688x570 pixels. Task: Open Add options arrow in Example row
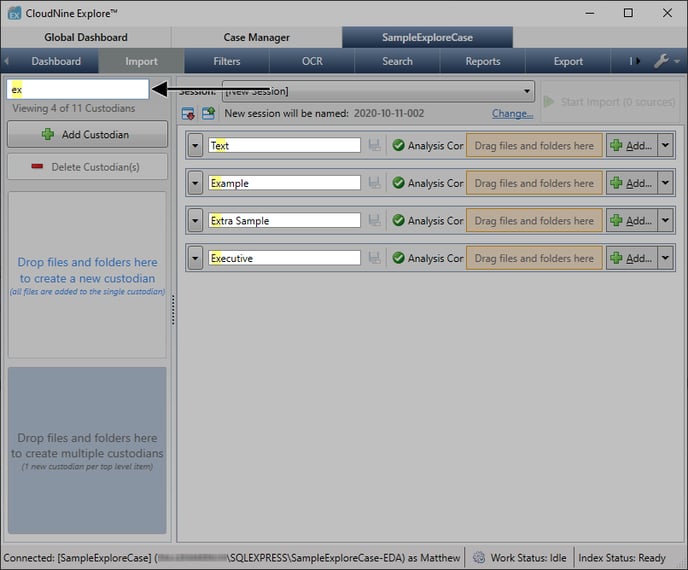pyautogui.click(x=666, y=183)
